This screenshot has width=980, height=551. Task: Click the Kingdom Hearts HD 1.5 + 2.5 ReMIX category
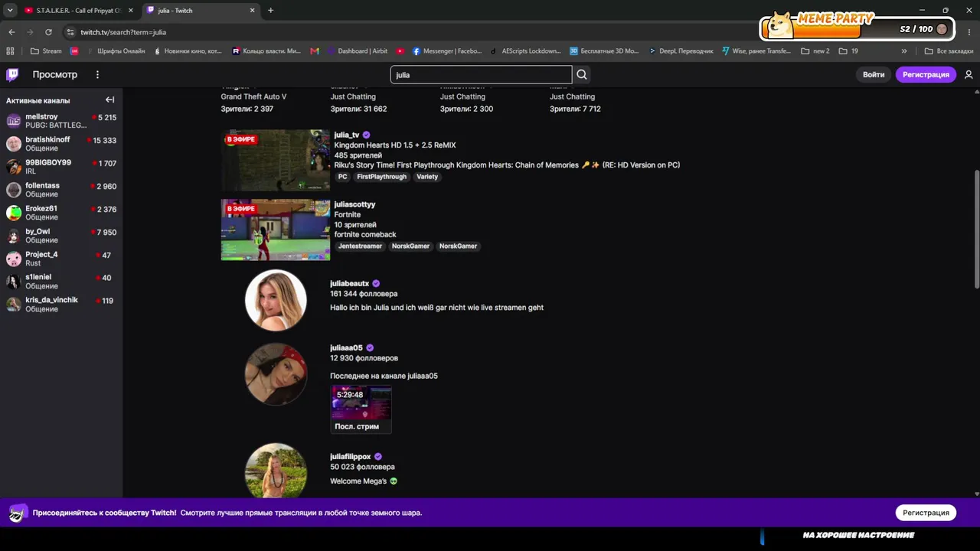click(x=395, y=145)
